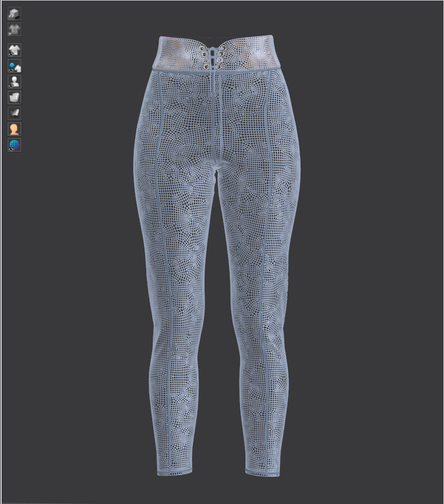
Task: Click the globe environment display icon
Action: [14, 144]
